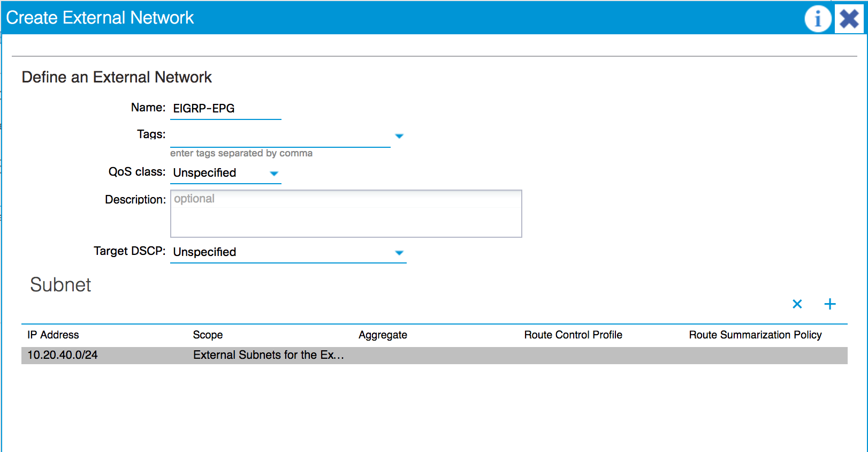This screenshot has width=868, height=452.
Task: Click into the Description text area
Action: tap(346, 214)
